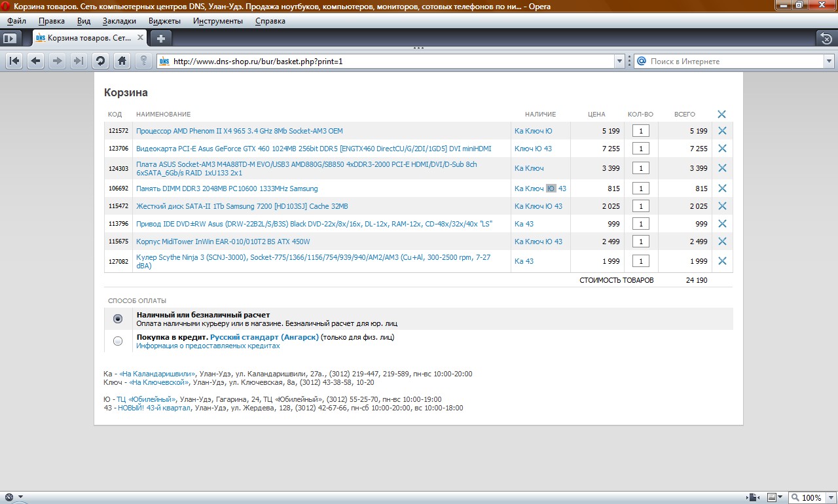
Task: Open the Кулер Scythe Ninja 3 link
Action: tap(313, 261)
